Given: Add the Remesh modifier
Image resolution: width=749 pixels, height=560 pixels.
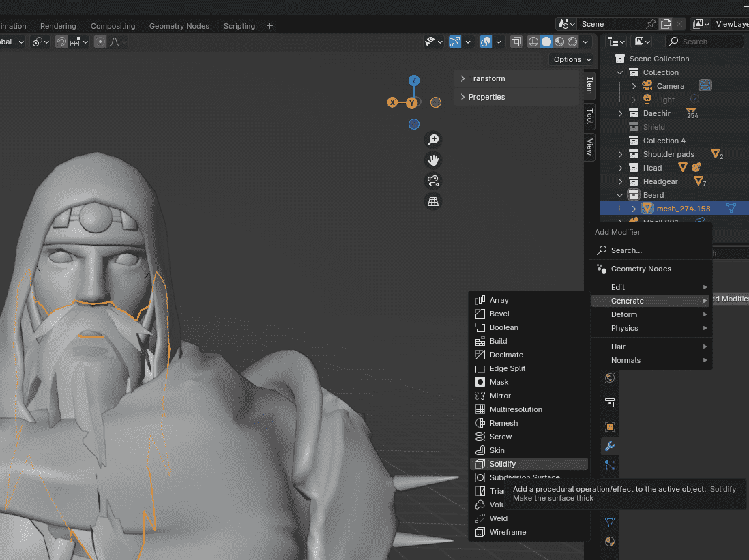Looking at the screenshot, I should click(x=529, y=423).
